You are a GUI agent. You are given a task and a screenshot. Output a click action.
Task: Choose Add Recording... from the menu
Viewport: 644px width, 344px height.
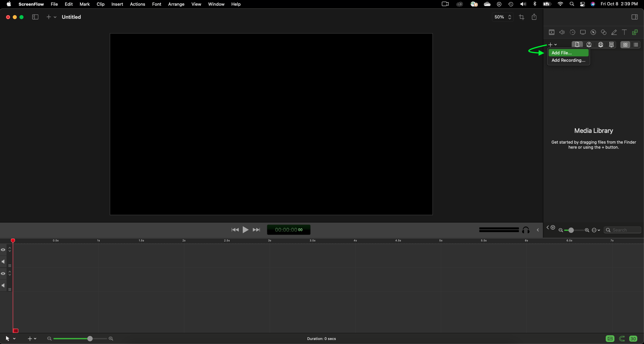coord(568,60)
